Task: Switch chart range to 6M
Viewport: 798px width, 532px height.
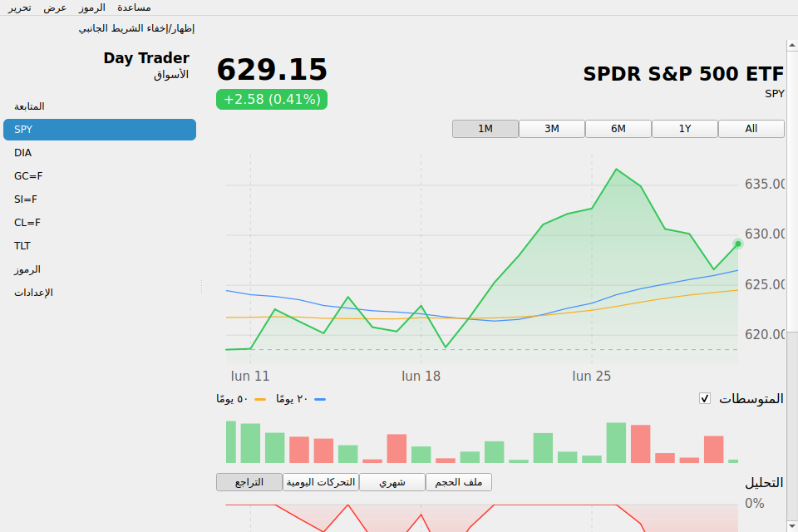Action: pyautogui.click(x=618, y=129)
